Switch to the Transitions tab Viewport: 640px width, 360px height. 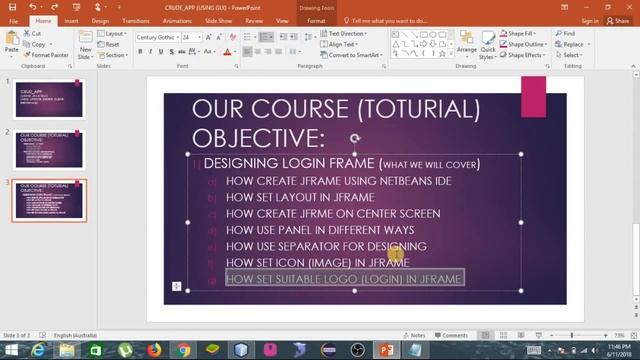tap(136, 21)
